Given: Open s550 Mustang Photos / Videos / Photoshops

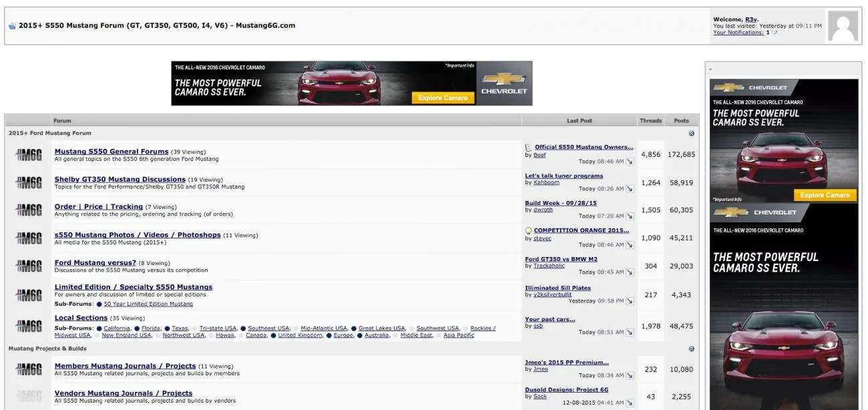Looking at the screenshot, I should [x=138, y=235].
